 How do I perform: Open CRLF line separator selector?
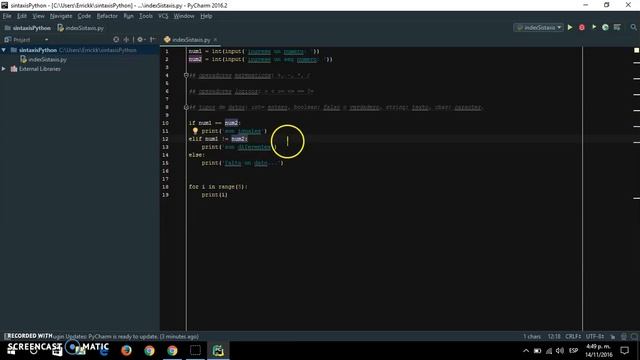coord(573,337)
